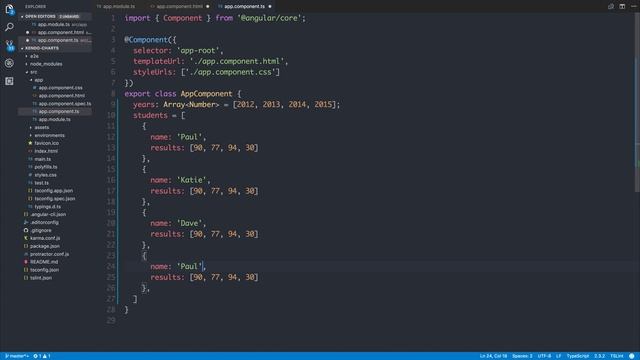Change file encoding via UTF-8

[x=544, y=356]
